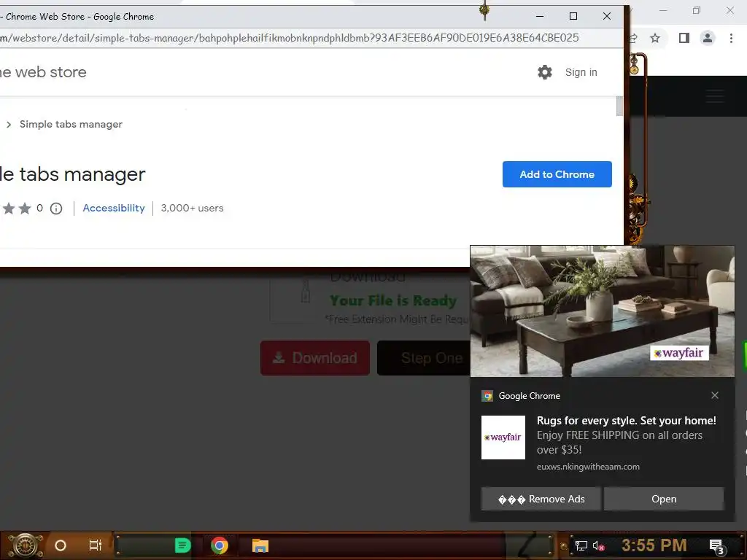Click the hamburger menu on background page
Screen dimensions: 747x560
tap(715, 96)
